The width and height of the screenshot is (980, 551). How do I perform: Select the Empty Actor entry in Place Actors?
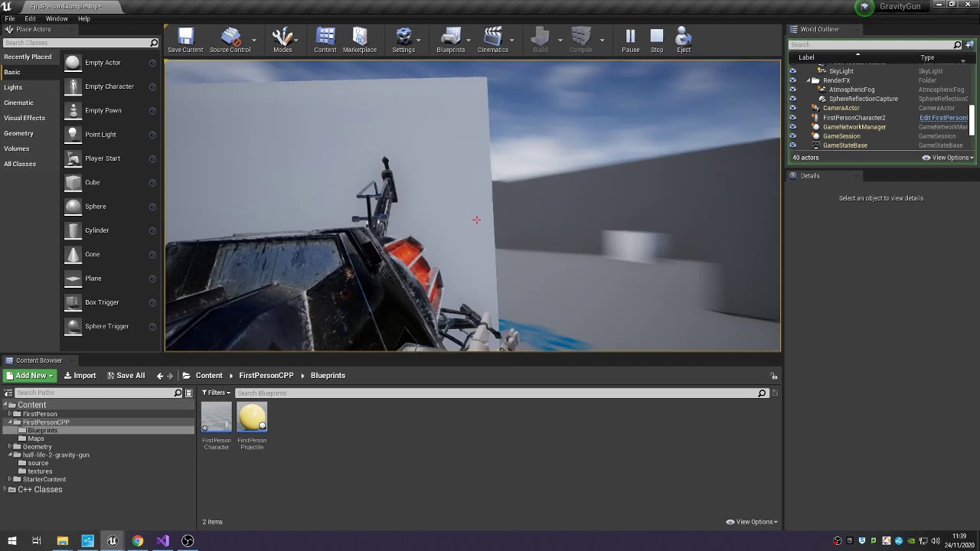[110, 63]
